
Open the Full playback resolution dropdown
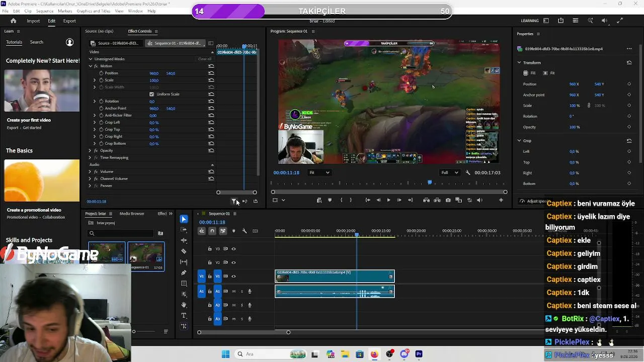[x=450, y=172]
